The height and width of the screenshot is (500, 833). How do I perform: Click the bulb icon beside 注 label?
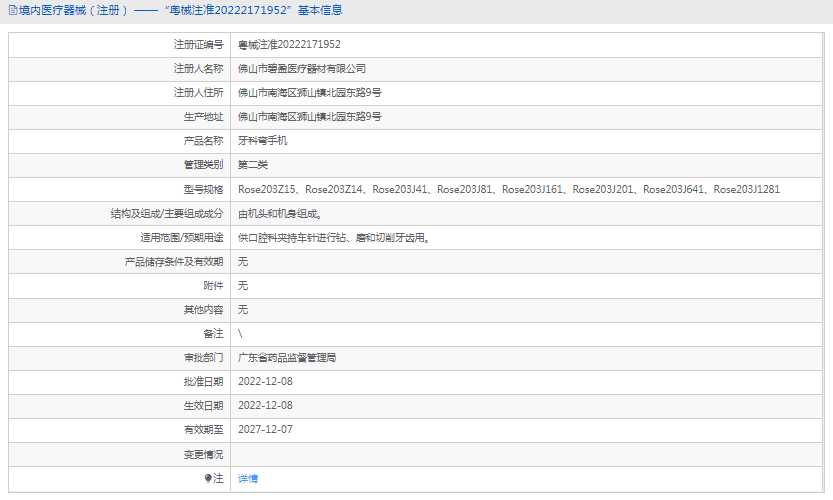click(208, 478)
